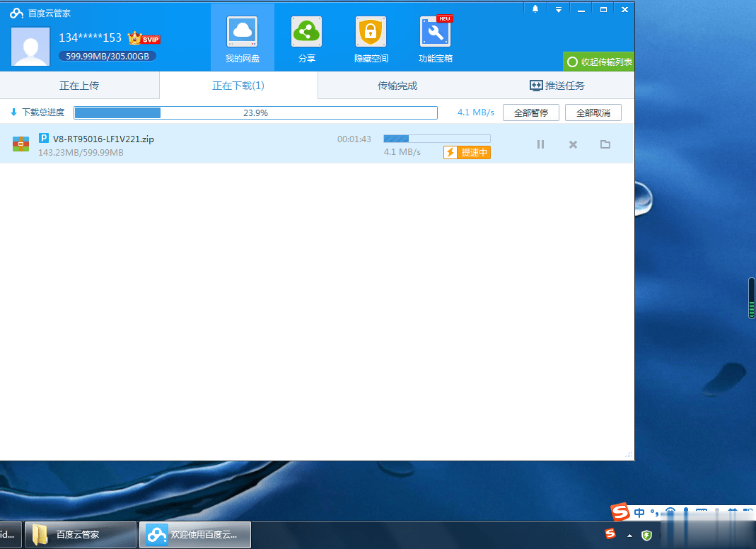Click the 4.1 MB/s total speed text

click(x=475, y=112)
